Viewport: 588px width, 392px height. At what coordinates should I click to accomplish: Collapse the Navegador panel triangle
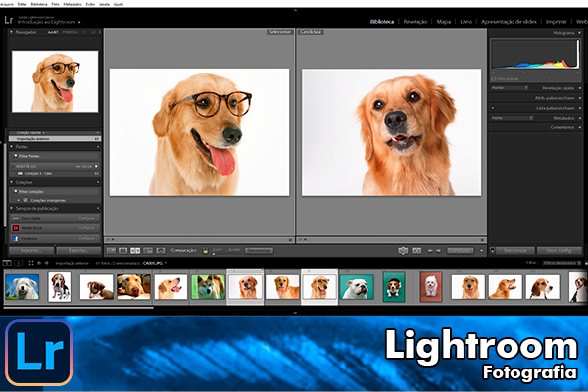11,32
